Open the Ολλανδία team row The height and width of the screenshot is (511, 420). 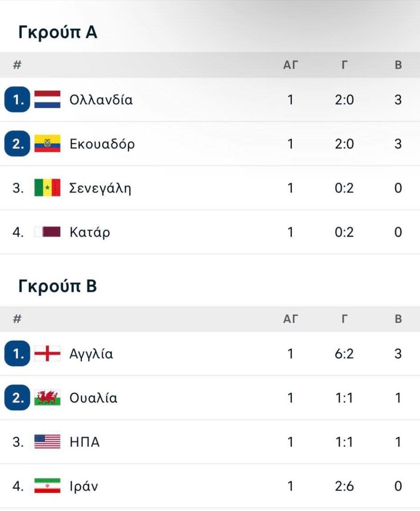tap(210, 100)
